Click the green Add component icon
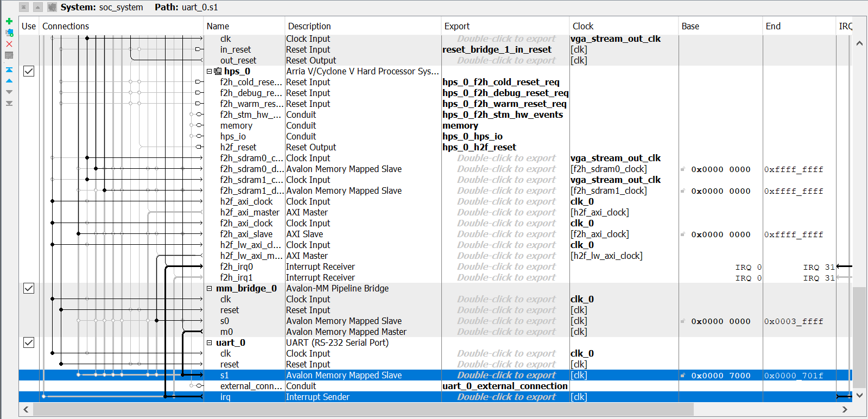 pyautogui.click(x=9, y=21)
